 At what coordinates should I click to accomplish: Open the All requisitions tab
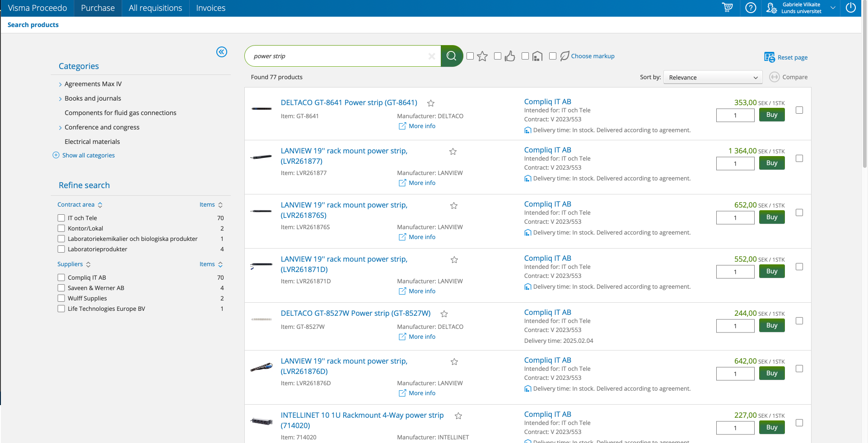click(155, 8)
